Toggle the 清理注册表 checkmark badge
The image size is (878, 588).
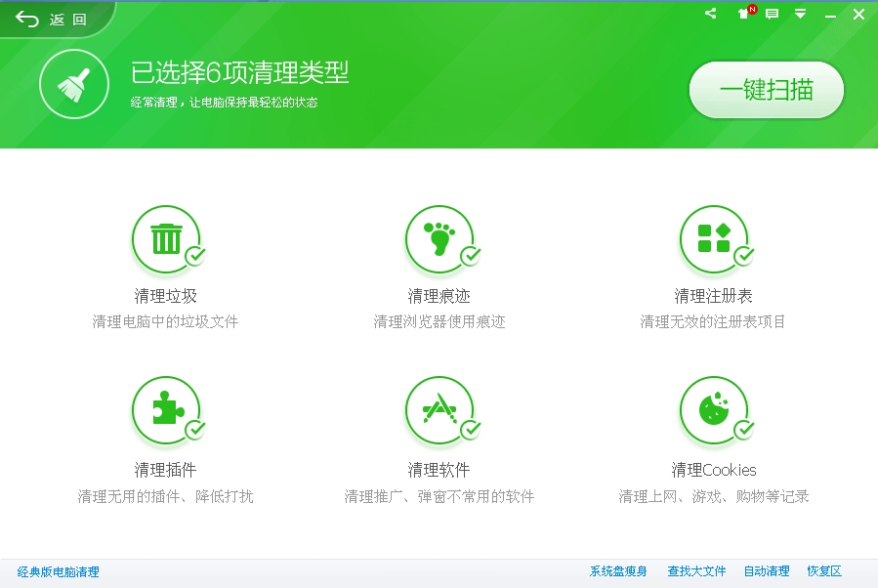[744, 256]
